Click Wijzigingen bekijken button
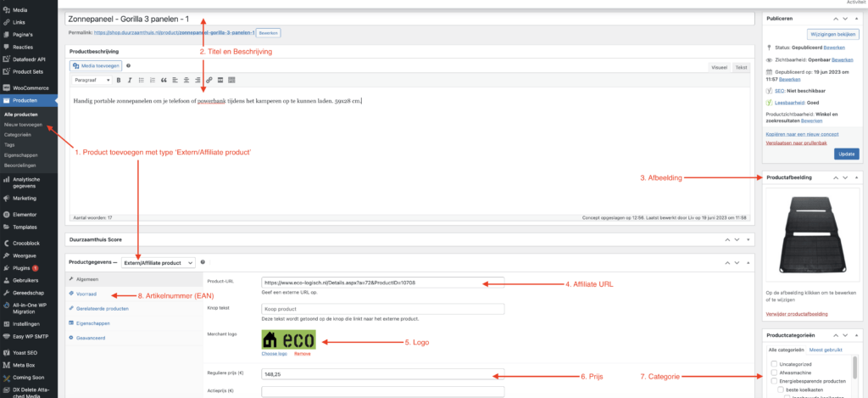 833,34
